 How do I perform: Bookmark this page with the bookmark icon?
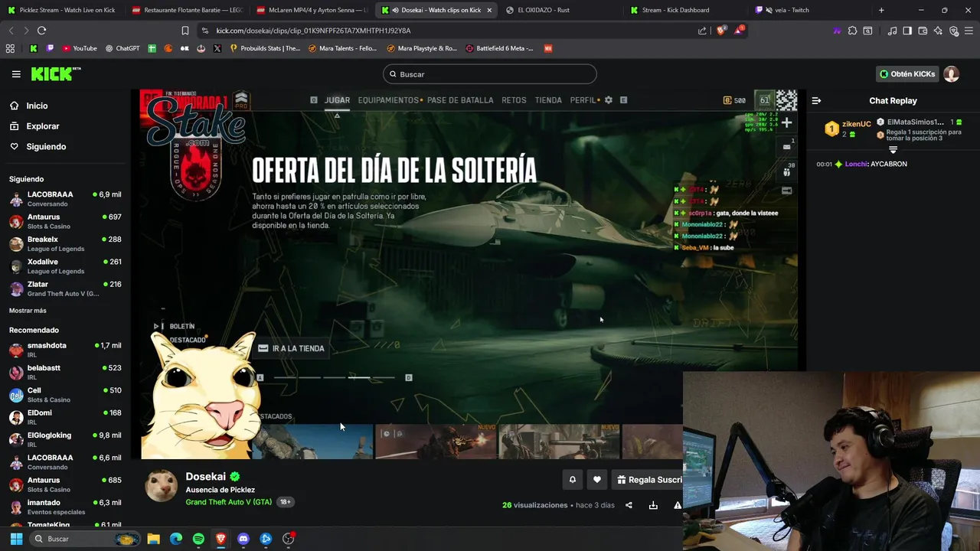click(x=185, y=31)
